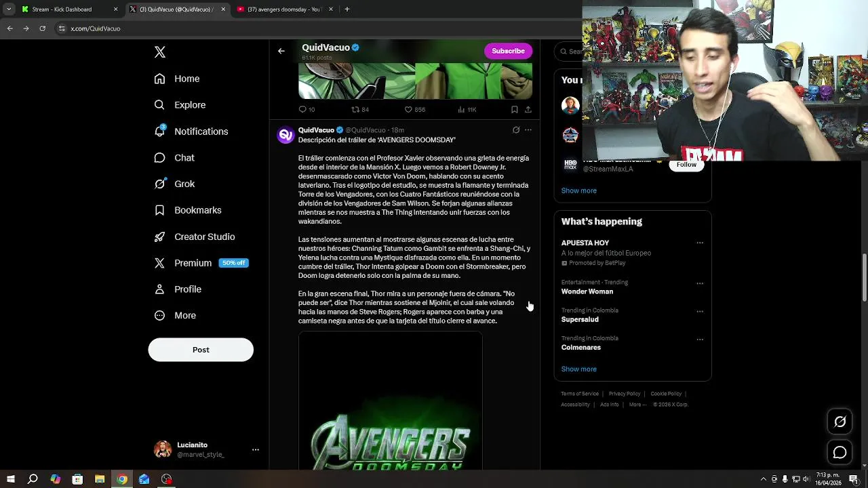Open File Explorer from the taskbar

(x=100, y=479)
